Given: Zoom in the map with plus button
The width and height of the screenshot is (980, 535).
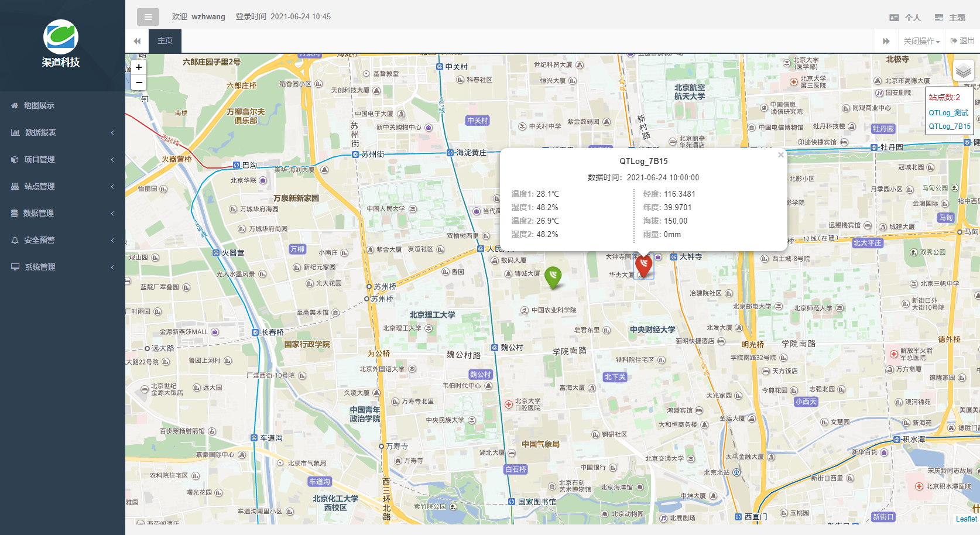Looking at the screenshot, I should tap(139, 67).
